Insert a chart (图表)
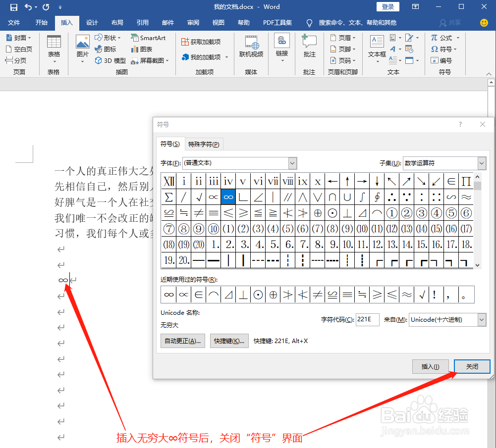 coord(142,50)
